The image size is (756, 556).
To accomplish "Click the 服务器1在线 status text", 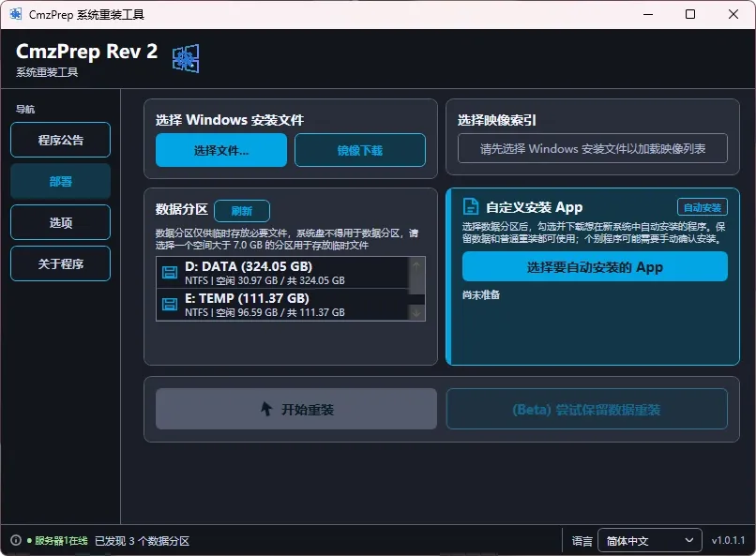I will 61,541.
